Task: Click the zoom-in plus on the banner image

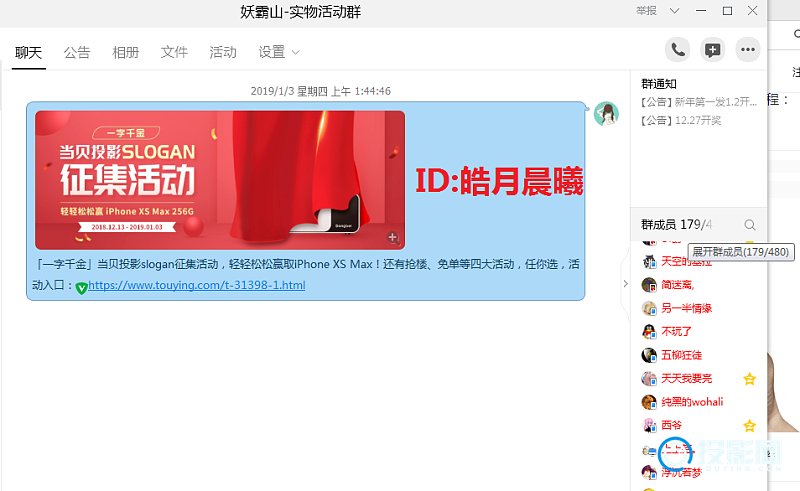Action: pos(393,238)
